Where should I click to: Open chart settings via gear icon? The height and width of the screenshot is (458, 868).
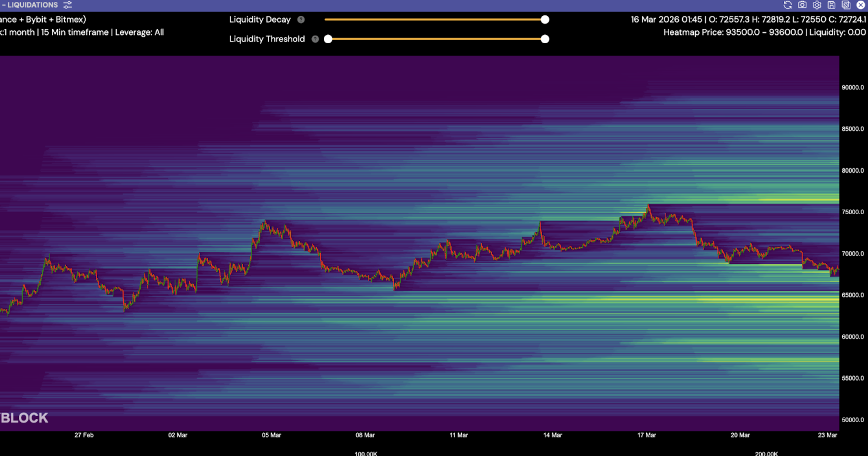[x=817, y=5]
